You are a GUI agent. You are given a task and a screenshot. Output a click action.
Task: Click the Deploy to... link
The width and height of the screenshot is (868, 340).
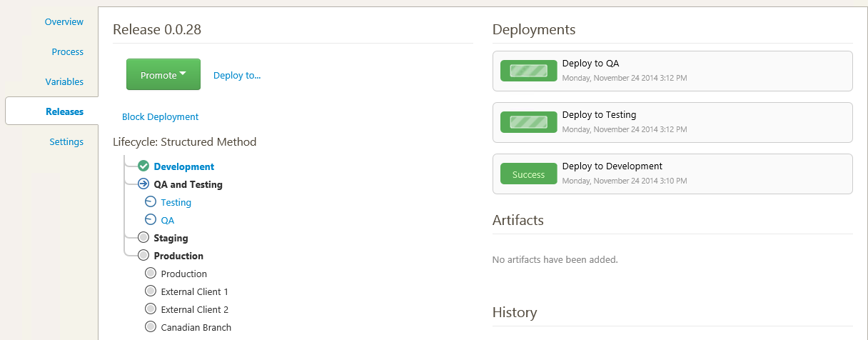point(237,75)
